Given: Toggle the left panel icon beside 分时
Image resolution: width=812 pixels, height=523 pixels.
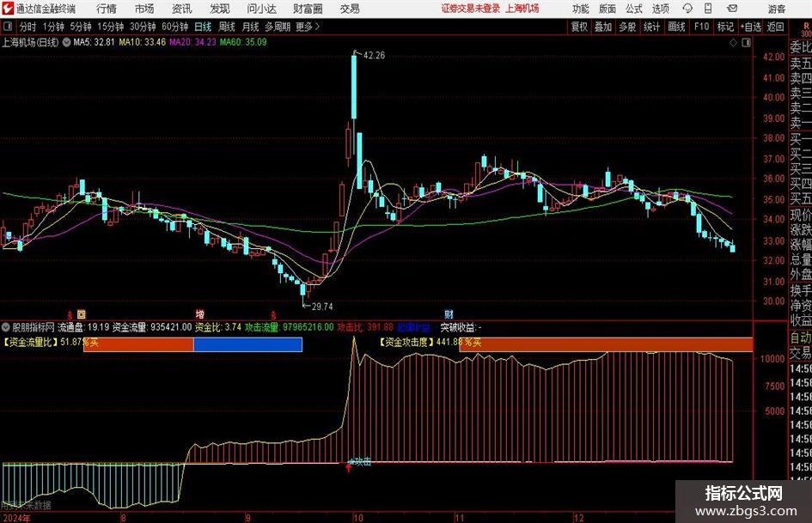Looking at the screenshot, I should 8,27.
